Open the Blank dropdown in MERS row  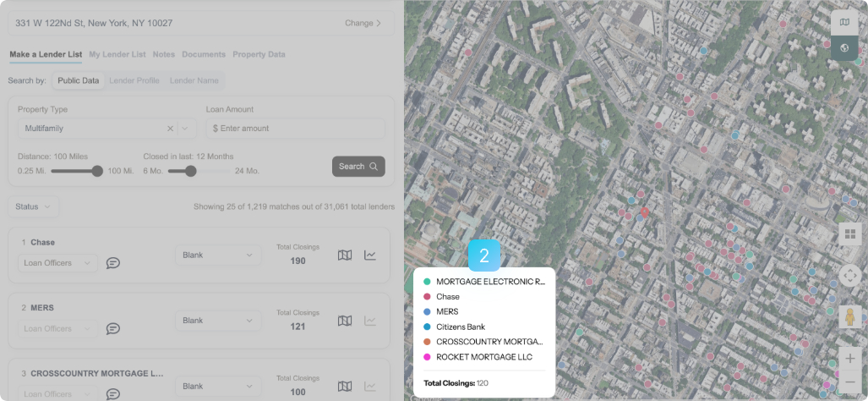tap(217, 321)
